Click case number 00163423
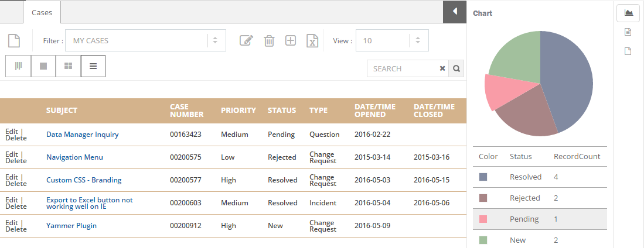Screen dimensions: 644x248 pos(186,134)
